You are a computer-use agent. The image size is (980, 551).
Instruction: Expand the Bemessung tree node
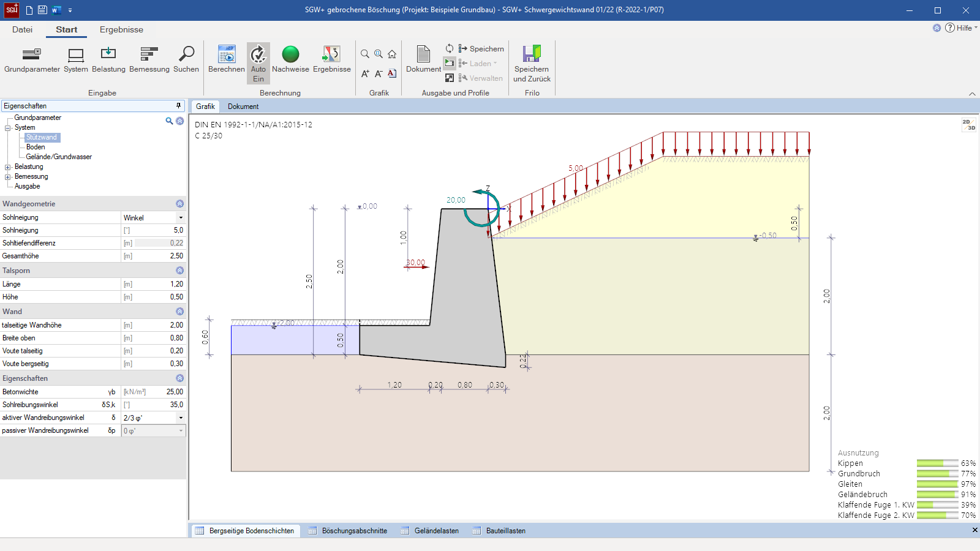click(8, 177)
